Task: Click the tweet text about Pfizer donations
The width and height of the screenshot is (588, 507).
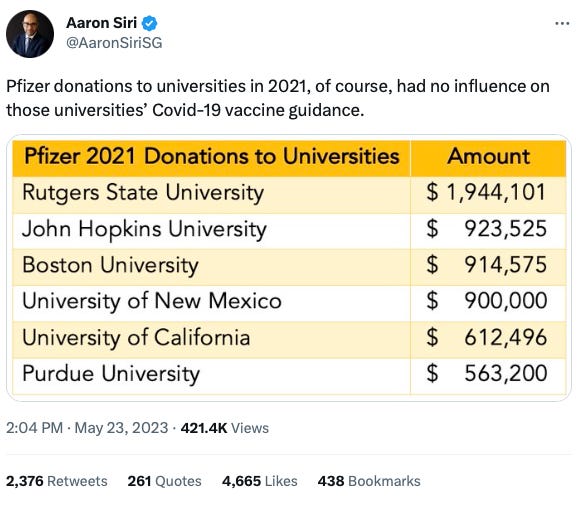Action: coord(278,98)
